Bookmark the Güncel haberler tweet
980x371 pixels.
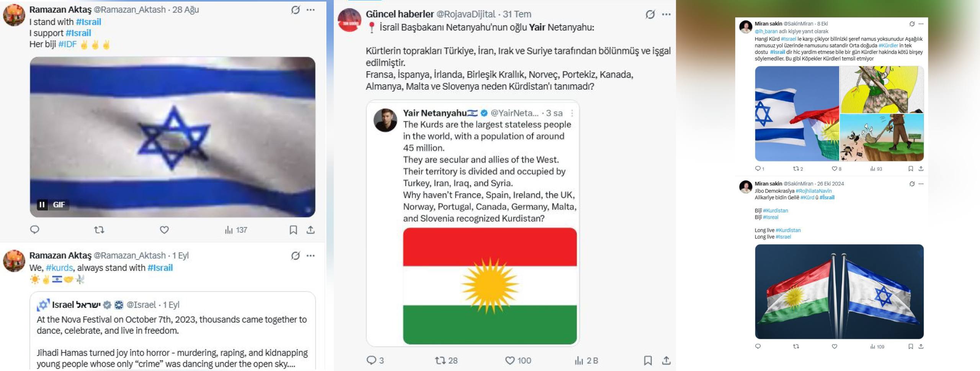coord(648,361)
